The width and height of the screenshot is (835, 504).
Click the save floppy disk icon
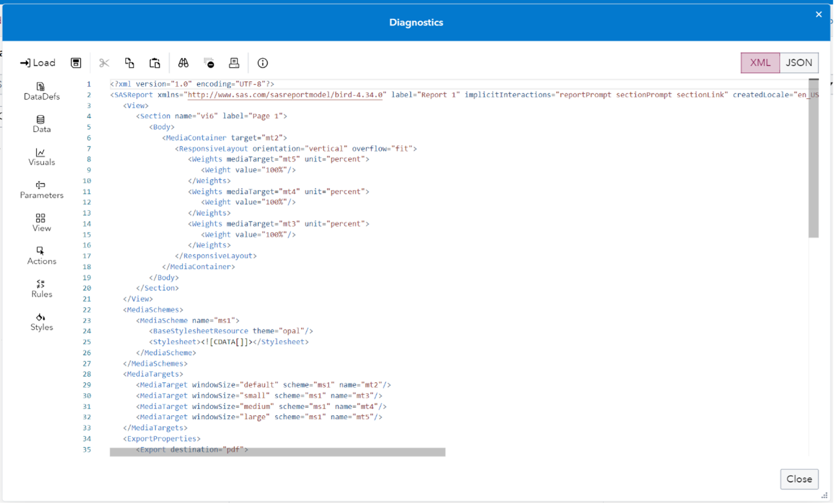pos(76,63)
